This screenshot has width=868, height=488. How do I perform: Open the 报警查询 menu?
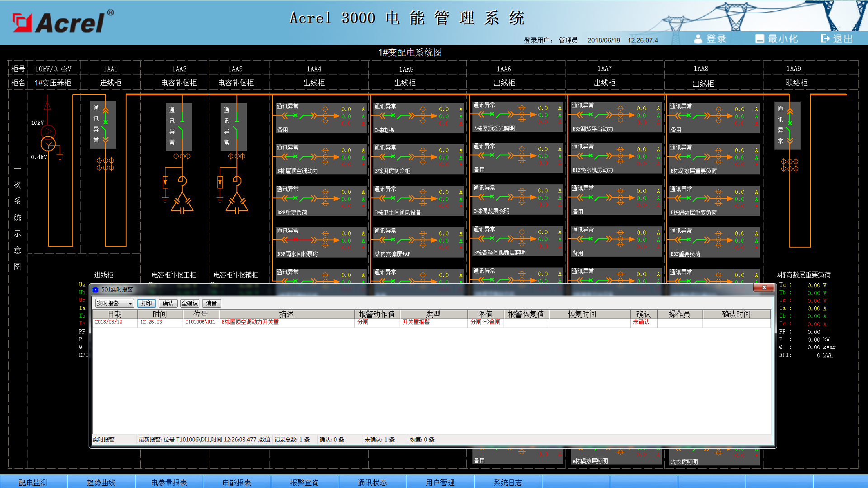[304, 482]
